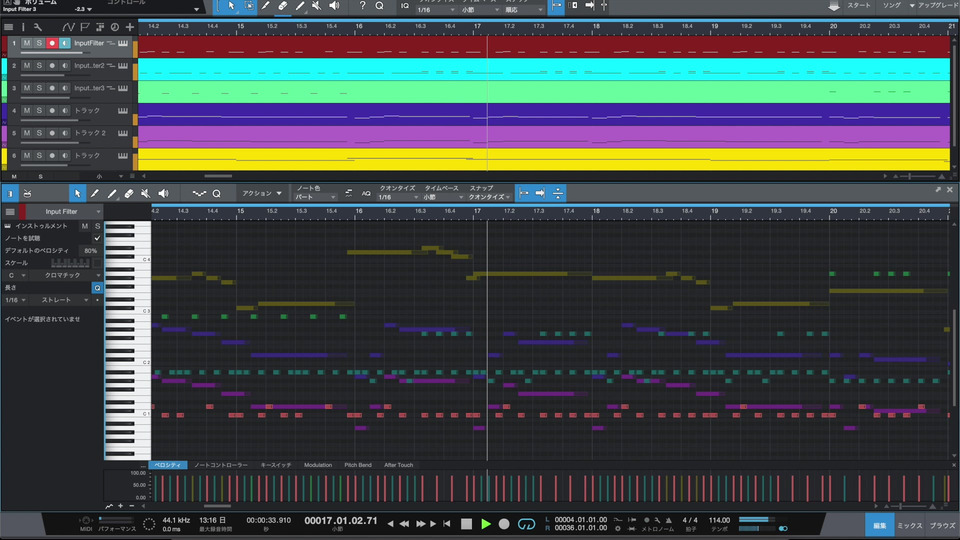Select the Listen speaker tool in top toolbar
Screen dimensions: 960x540
[x=334, y=6]
